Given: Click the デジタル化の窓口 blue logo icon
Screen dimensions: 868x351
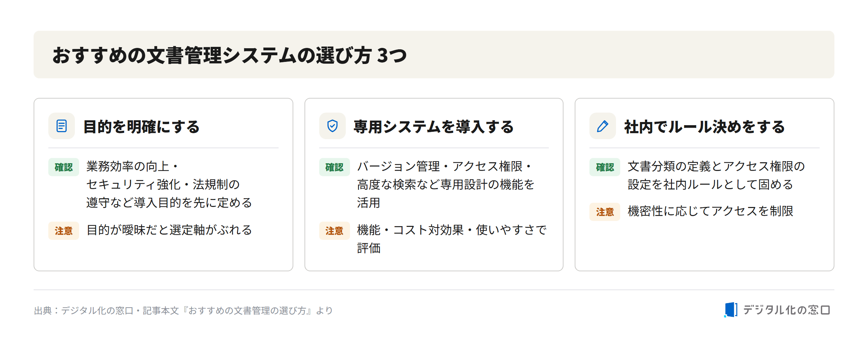Looking at the screenshot, I should click(x=731, y=310).
